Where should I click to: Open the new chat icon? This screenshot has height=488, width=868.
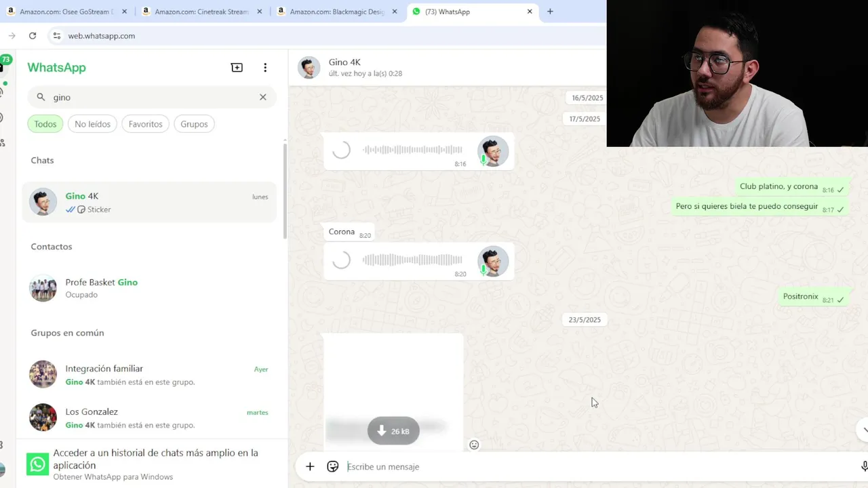coord(237,67)
